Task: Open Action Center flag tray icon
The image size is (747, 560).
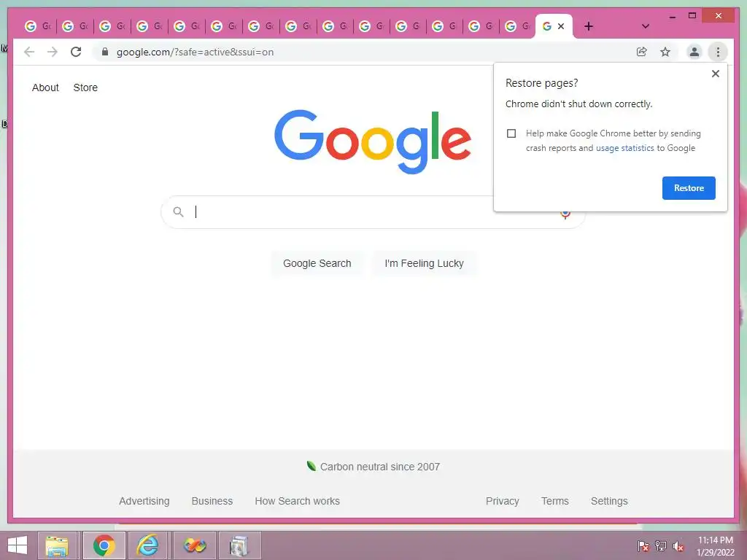Action: click(x=643, y=546)
